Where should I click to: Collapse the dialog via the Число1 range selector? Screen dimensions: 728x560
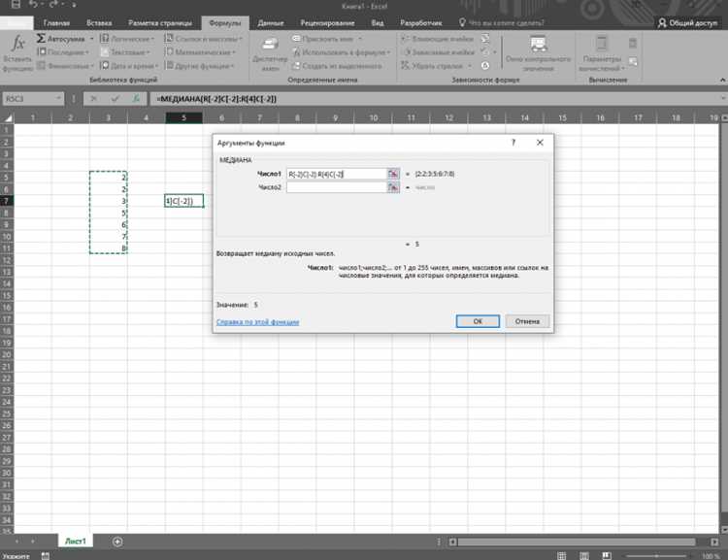[x=393, y=174]
